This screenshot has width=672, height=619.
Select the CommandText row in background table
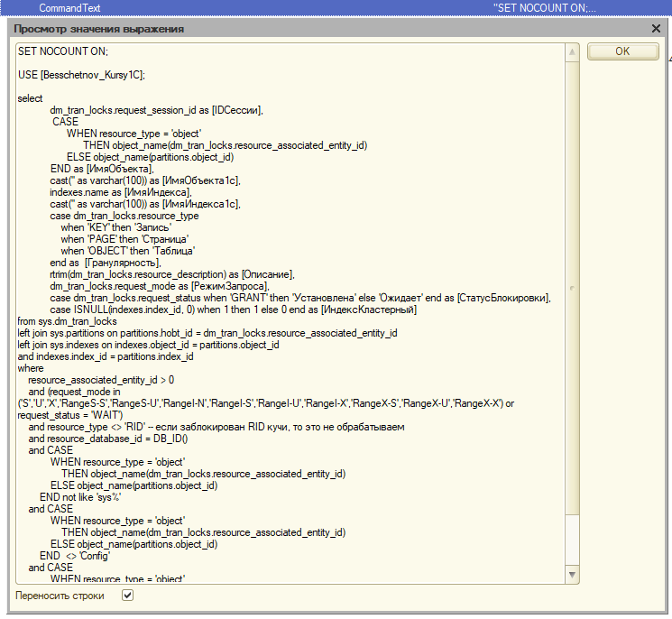pos(336,8)
